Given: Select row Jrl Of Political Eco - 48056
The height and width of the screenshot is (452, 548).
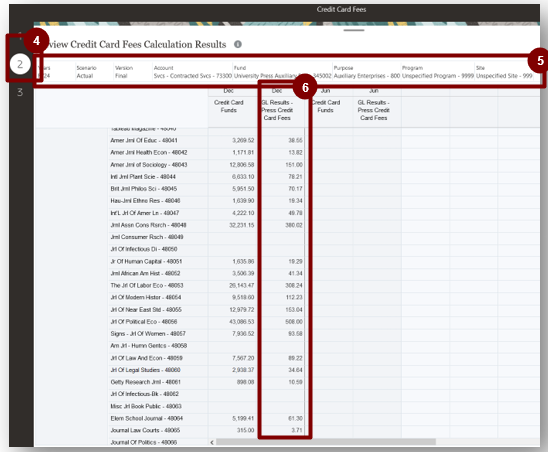Looking at the screenshot, I should [x=144, y=322].
